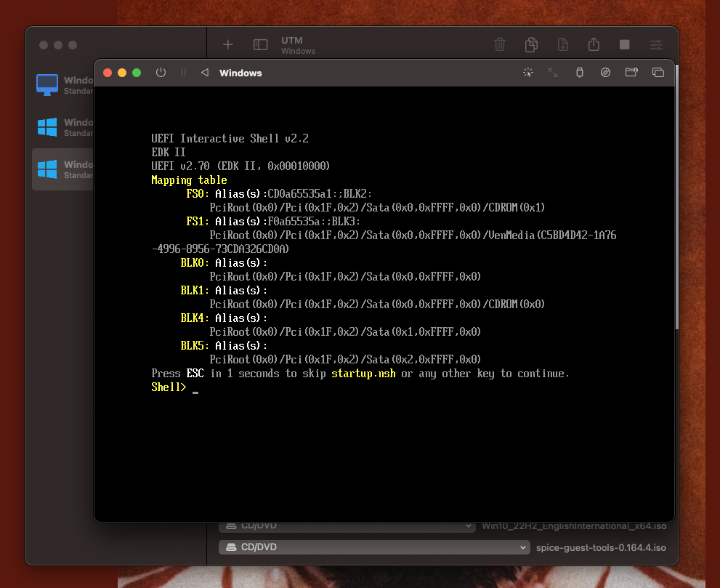Open USB devices icon in VM toolbar
Screen dimensions: 720x588
580,73
